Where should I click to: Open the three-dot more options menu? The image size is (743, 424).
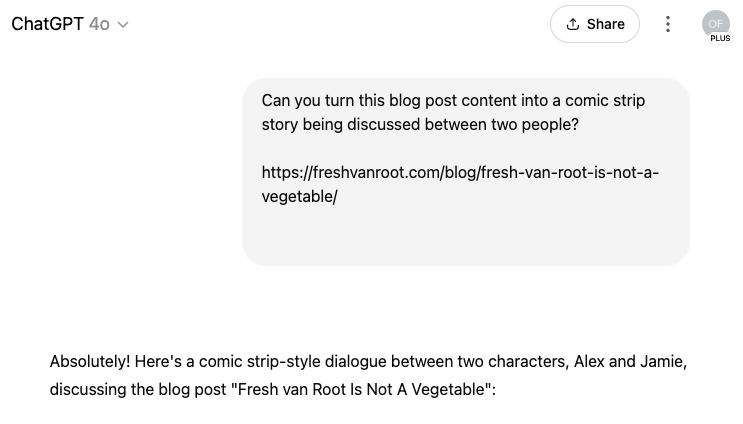[x=668, y=24]
